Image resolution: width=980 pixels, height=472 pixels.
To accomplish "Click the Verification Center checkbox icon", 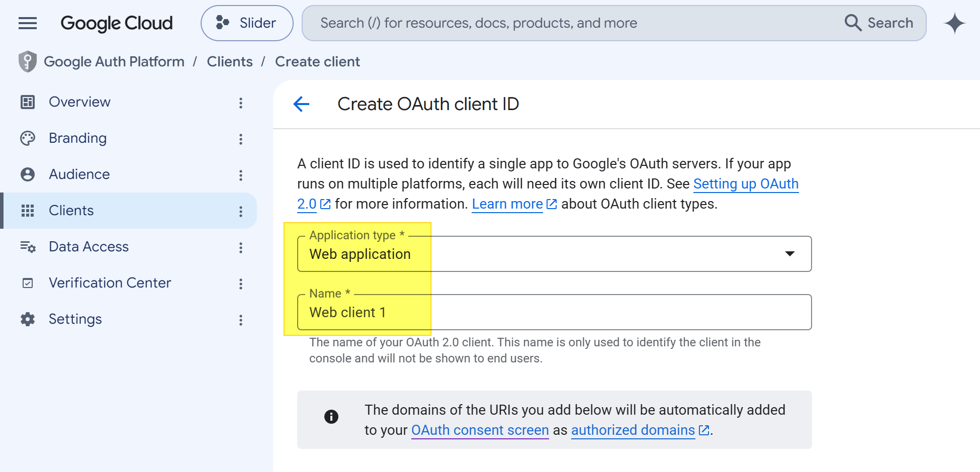I will pos(28,283).
